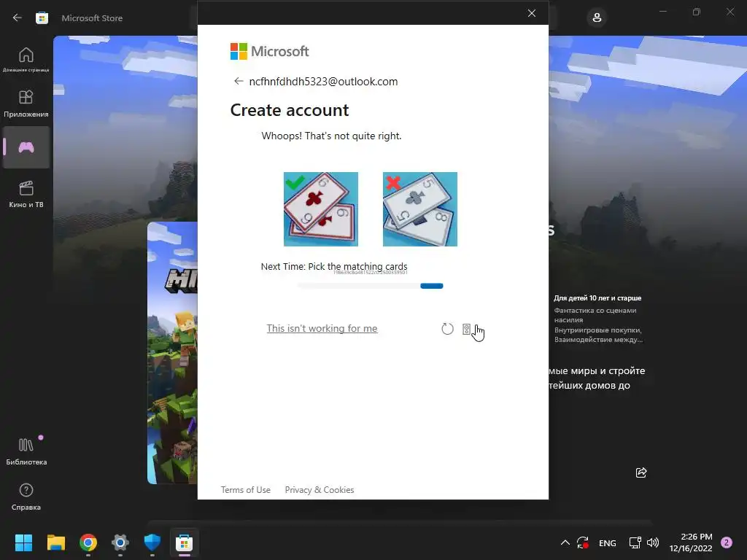
Task: Open the clock and date 2:26 PM
Action: click(691, 542)
